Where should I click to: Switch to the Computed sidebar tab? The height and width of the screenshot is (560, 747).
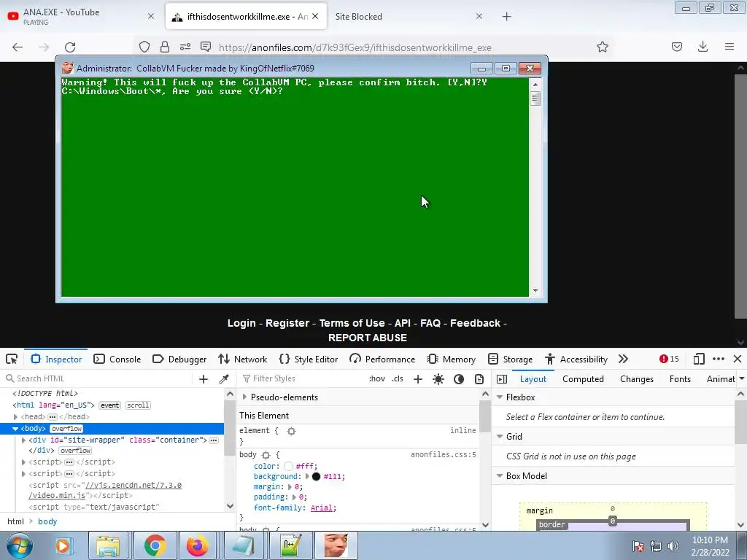tap(583, 379)
